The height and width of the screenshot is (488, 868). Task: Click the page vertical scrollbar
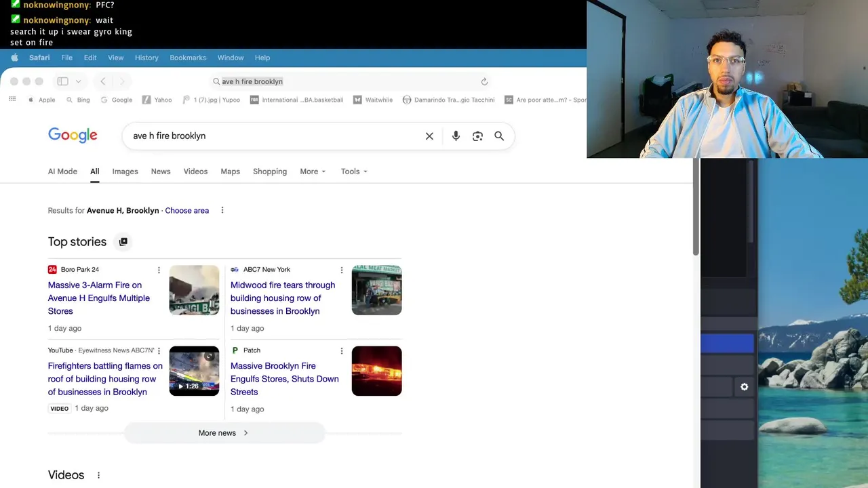(696, 207)
